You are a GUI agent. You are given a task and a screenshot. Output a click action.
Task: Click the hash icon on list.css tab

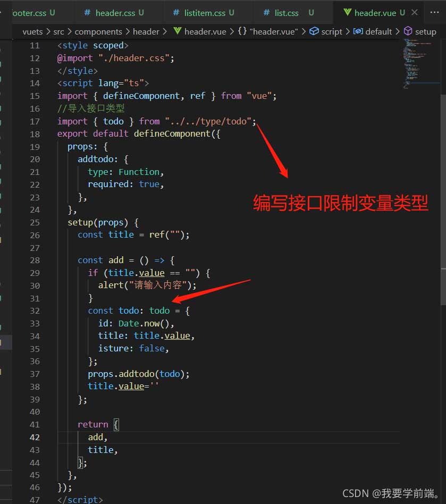pyautogui.click(x=266, y=13)
